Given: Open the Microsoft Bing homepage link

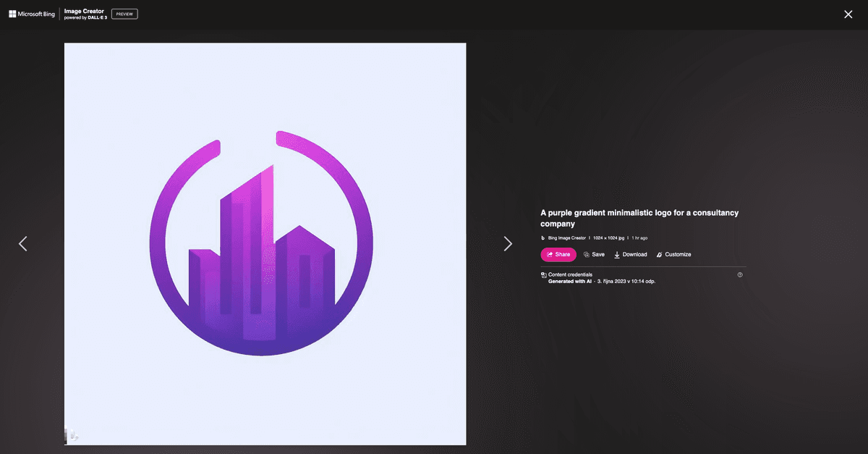Looking at the screenshot, I should [x=36, y=14].
